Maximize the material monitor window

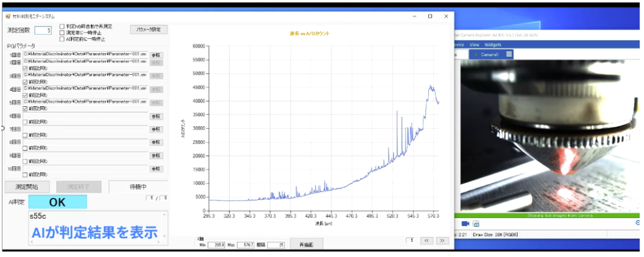pos(430,16)
